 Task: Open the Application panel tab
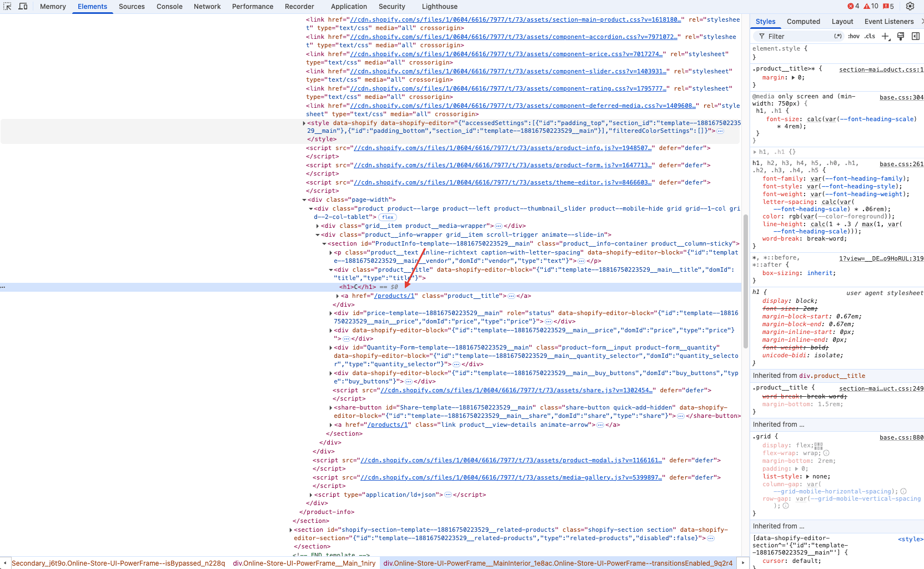(x=349, y=7)
